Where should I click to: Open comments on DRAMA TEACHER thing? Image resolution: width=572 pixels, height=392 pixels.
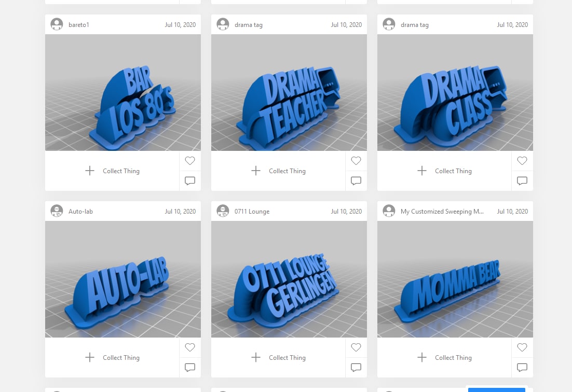356,180
